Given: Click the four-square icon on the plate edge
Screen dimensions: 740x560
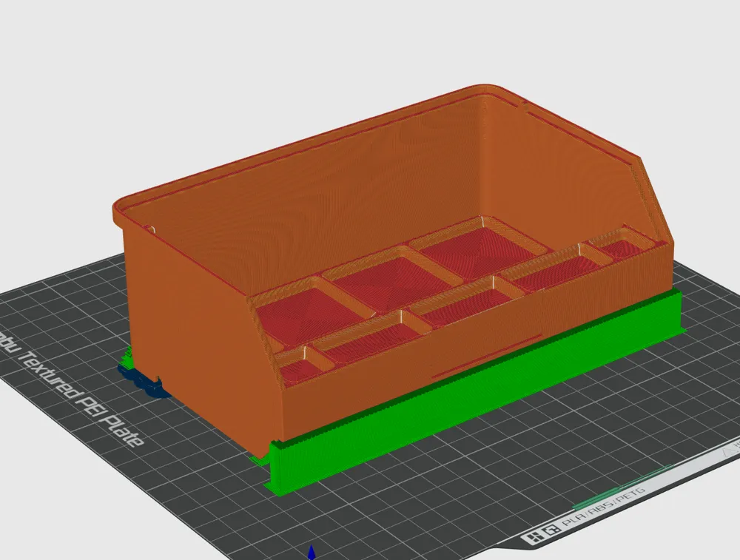Looking at the screenshot, I should click(535, 537).
